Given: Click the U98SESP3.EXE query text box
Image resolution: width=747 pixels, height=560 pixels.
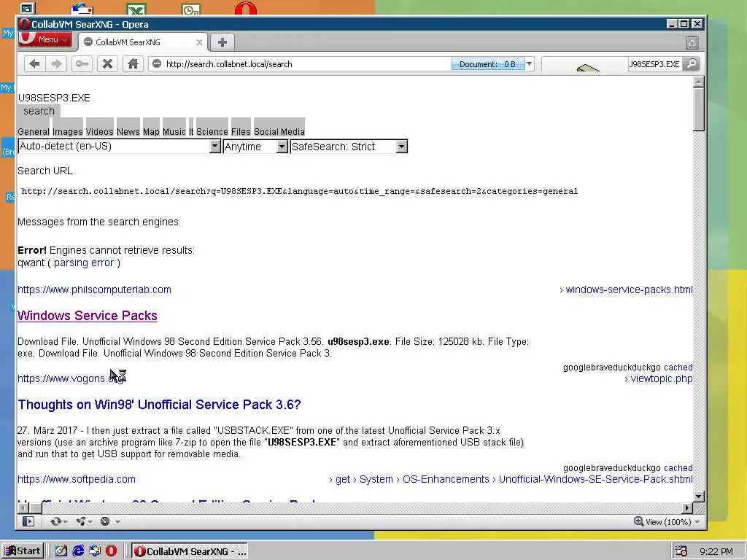Looking at the screenshot, I should 54,98.
